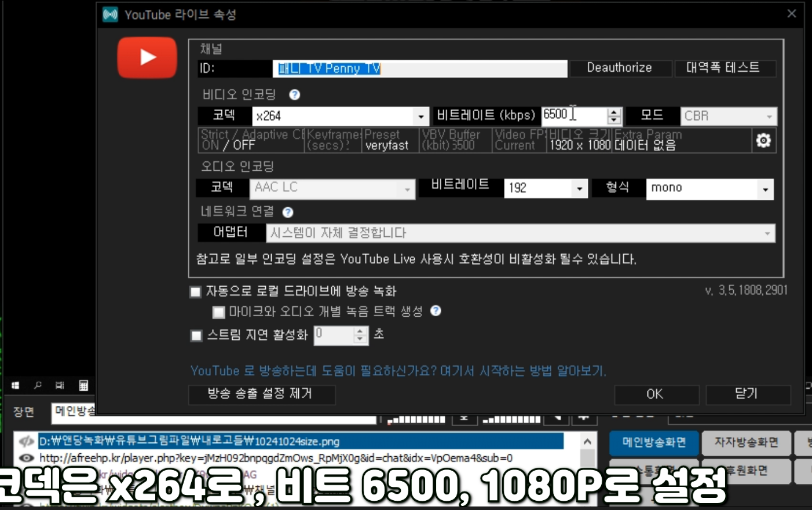Click the Strict / Adaptive CBR ON/OFF cell
This screenshot has height=510, width=812.
(252, 140)
